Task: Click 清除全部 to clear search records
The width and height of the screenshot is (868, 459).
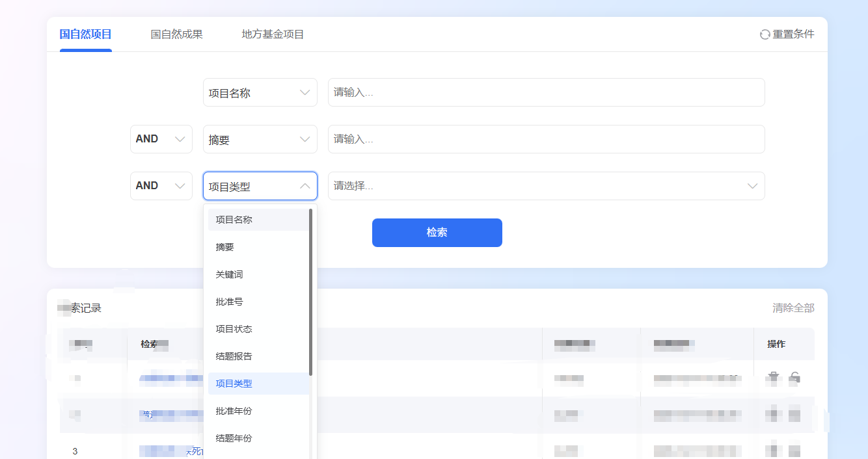Action: (x=793, y=308)
